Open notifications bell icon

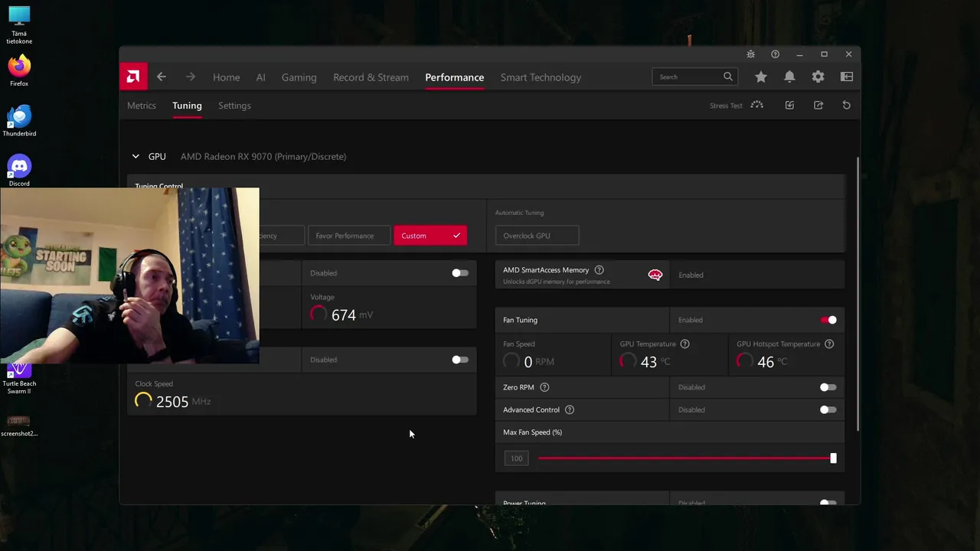(x=789, y=77)
